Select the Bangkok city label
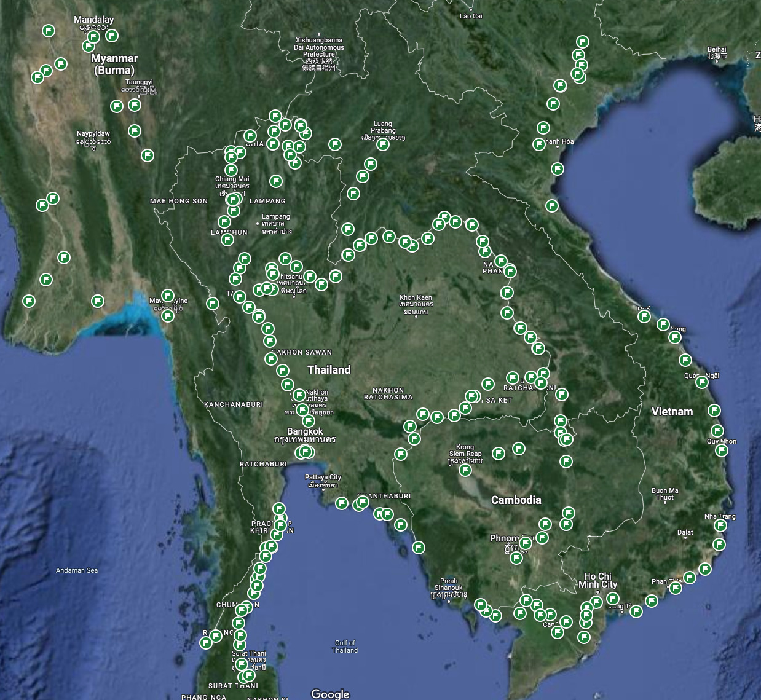Screen dimensions: 761x700 [304, 431]
